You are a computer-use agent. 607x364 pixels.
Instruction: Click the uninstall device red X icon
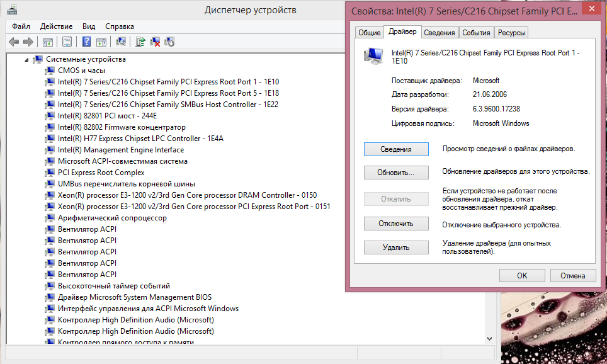point(155,42)
